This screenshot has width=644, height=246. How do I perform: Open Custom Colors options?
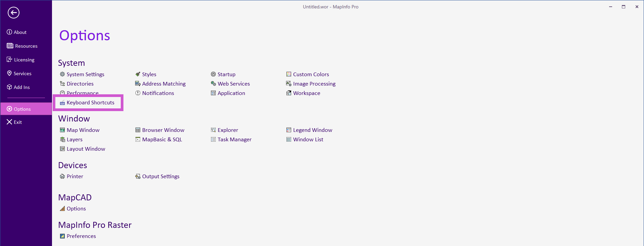[x=311, y=74]
